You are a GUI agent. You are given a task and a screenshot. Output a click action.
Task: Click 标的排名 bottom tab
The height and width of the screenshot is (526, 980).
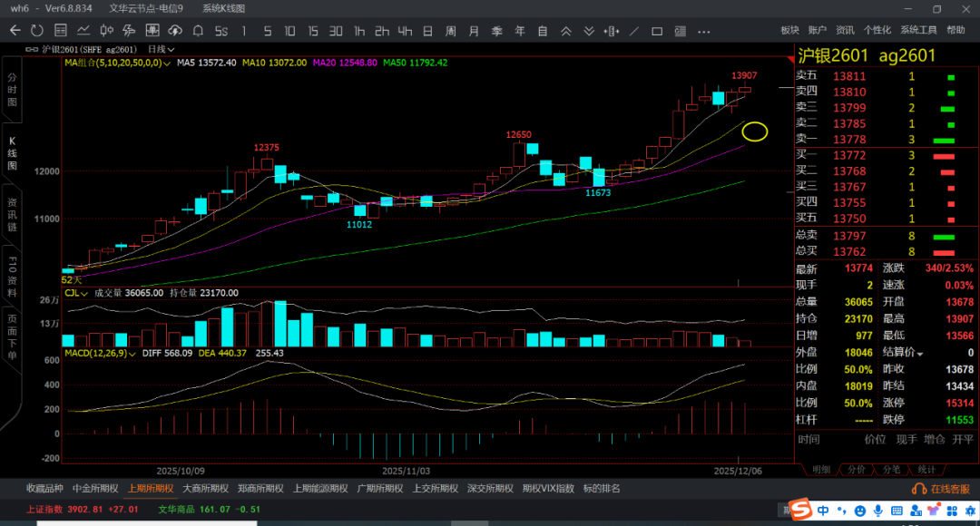coord(602,489)
